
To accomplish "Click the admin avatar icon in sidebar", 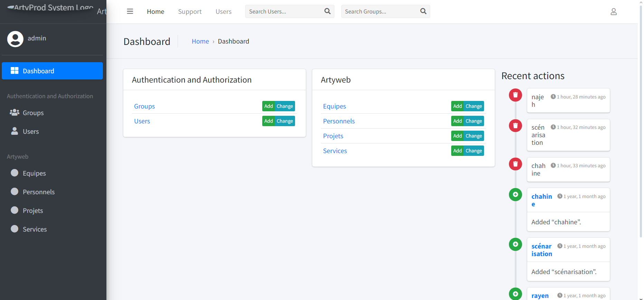I will [x=15, y=39].
